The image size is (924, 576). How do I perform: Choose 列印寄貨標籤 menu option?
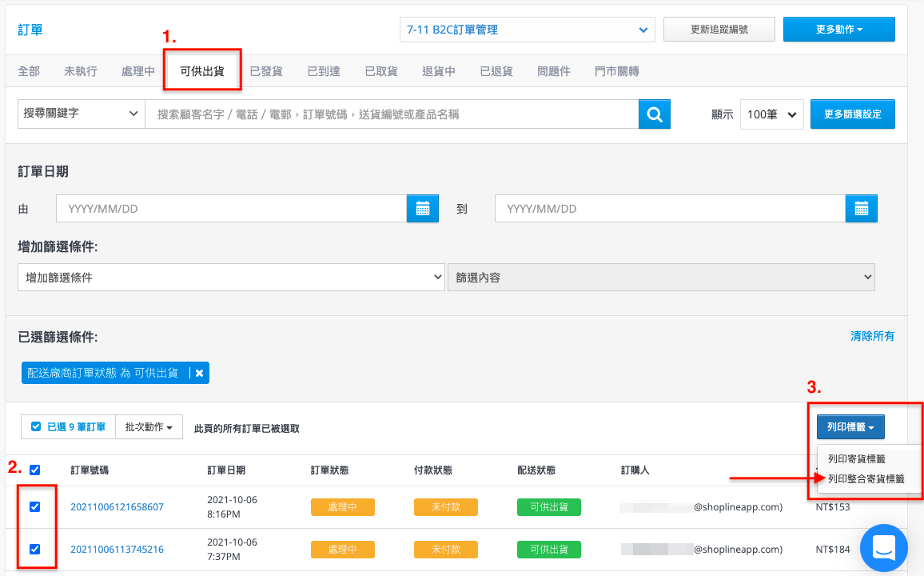pyautogui.click(x=856, y=458)
